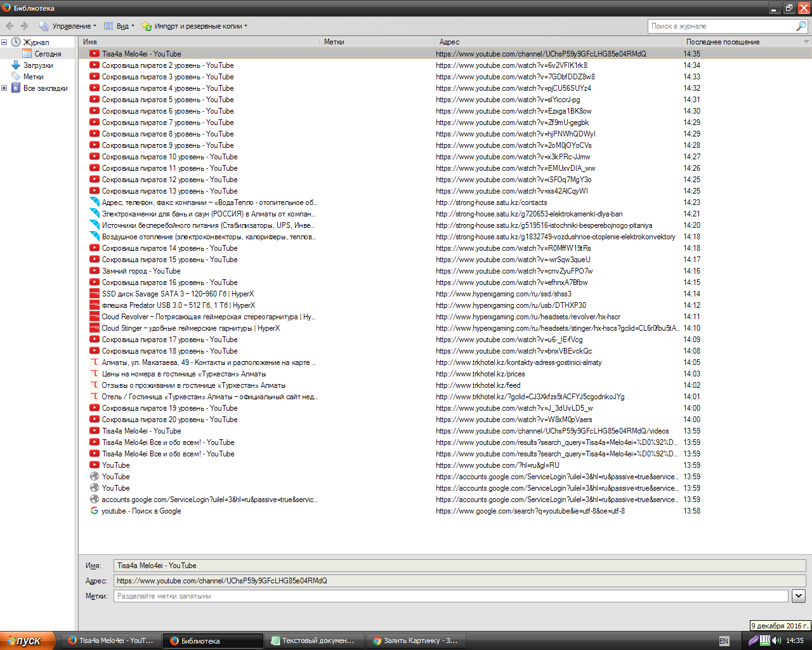812x650 pixels.
Task: Sort by the Метки column header
Action: 377,42
